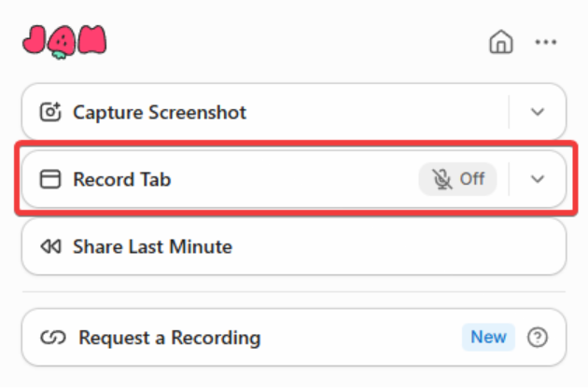Select the Request a Recording text
Image resolution: width=588 pixels, height=389 pixels.
(x=169, y=337)
